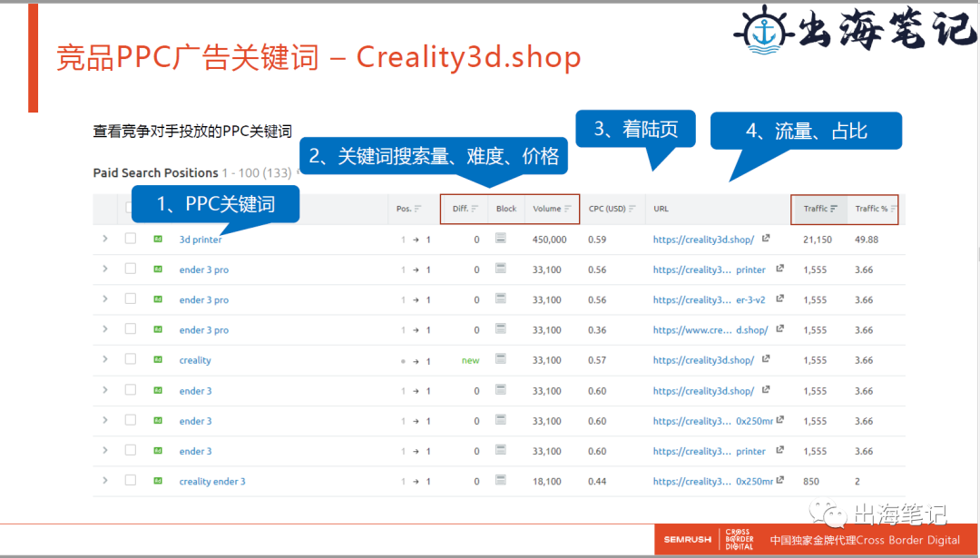Tick the creality keyword row checkbox
Viewport: 980px width, 558px height.
(x=130, y=359)
